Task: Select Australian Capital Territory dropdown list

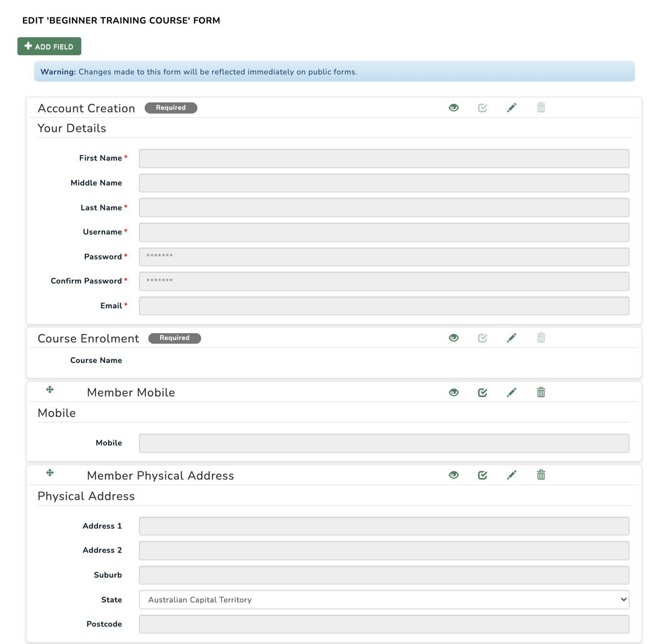Action: point(384,600)
